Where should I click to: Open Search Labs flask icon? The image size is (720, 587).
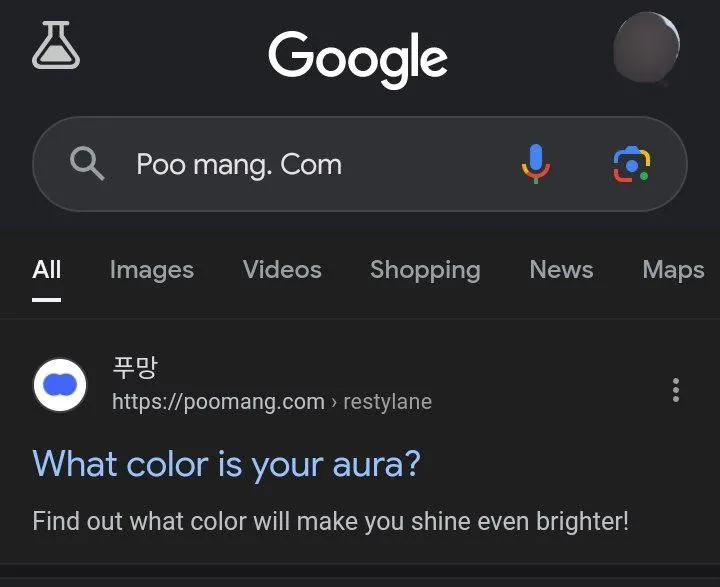56,45
